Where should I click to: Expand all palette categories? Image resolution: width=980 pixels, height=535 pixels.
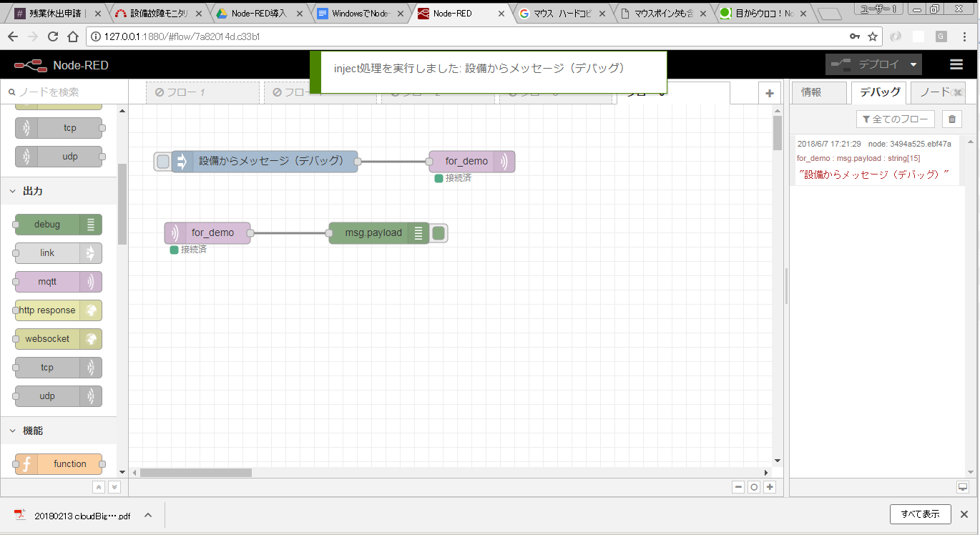click(x=114, y=486)
